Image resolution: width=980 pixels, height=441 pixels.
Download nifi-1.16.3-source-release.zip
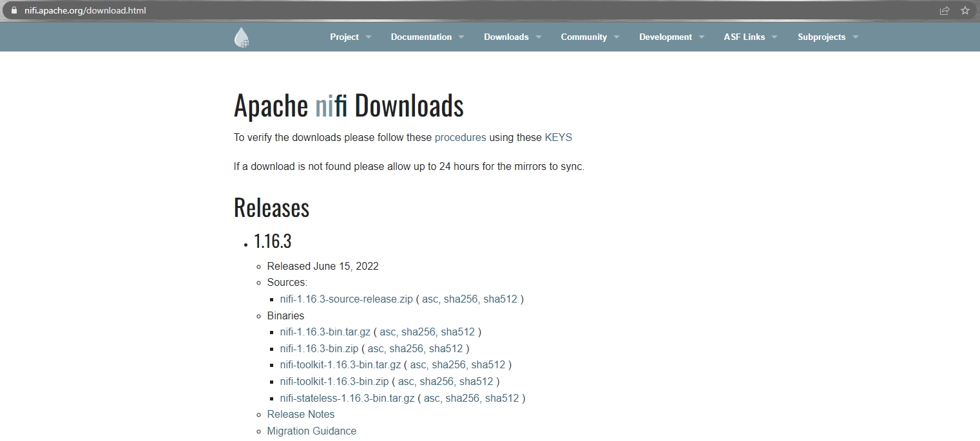(346, 299)
